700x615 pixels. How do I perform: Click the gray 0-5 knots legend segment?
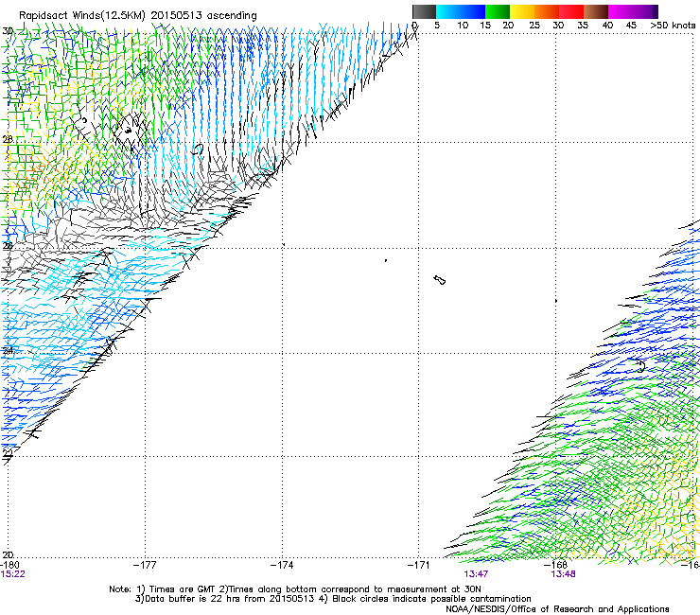coord(424,11)
